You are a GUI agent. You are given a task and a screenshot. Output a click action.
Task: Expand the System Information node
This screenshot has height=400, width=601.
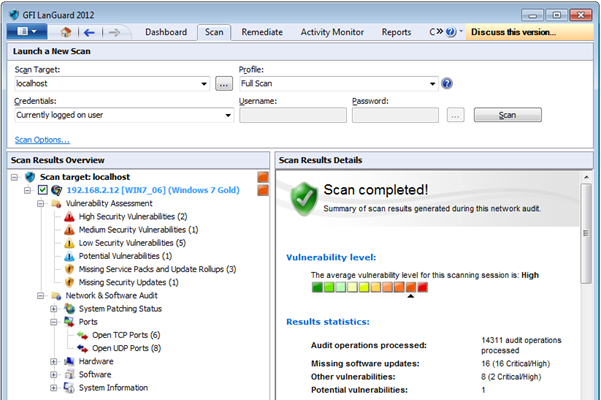54,388
